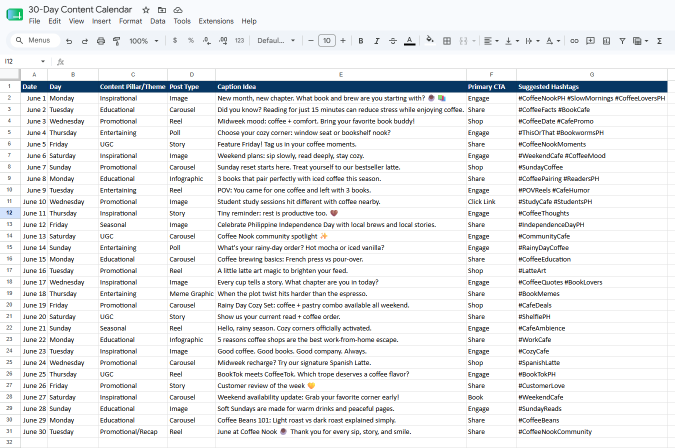The height and width of the screenshot is (448, 675).
Task: Toggle Bold formatting
Action: [361, 41]
